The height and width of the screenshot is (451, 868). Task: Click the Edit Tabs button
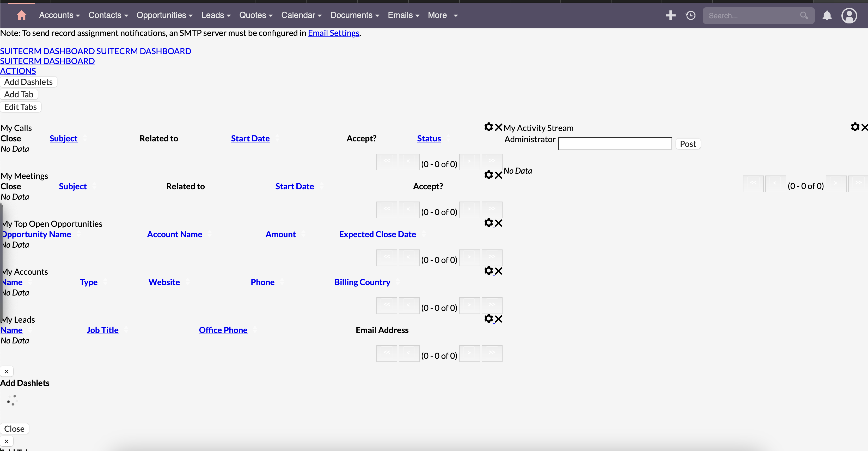(21, 107)
